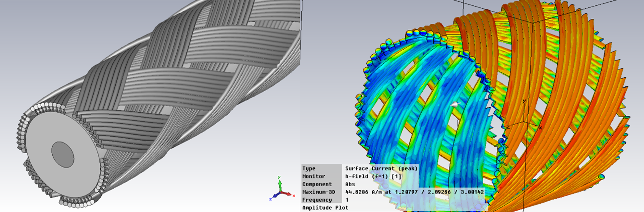Click the 'Abs' component value

click(350, 184)
